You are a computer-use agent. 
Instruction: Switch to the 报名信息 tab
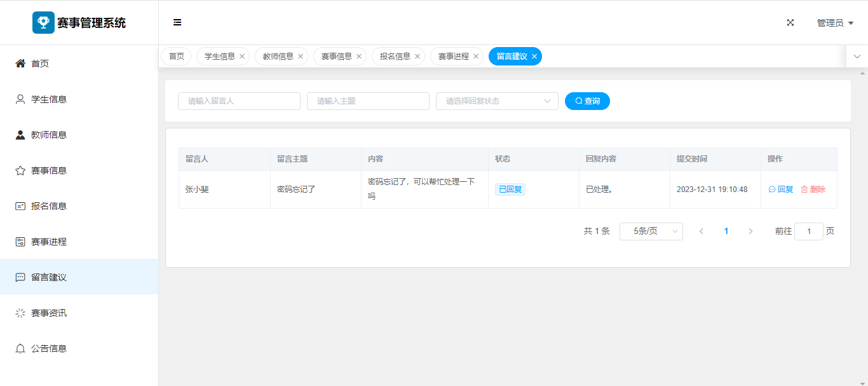[395, 57]
